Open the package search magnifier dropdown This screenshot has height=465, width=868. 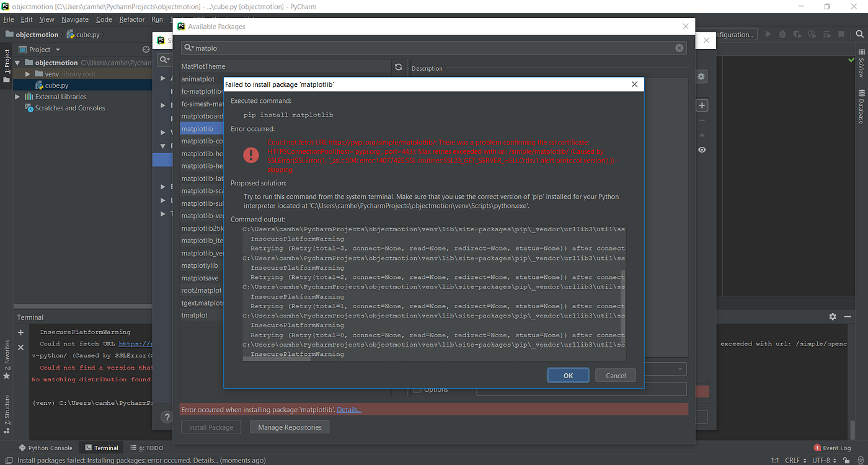coord(188,48)
